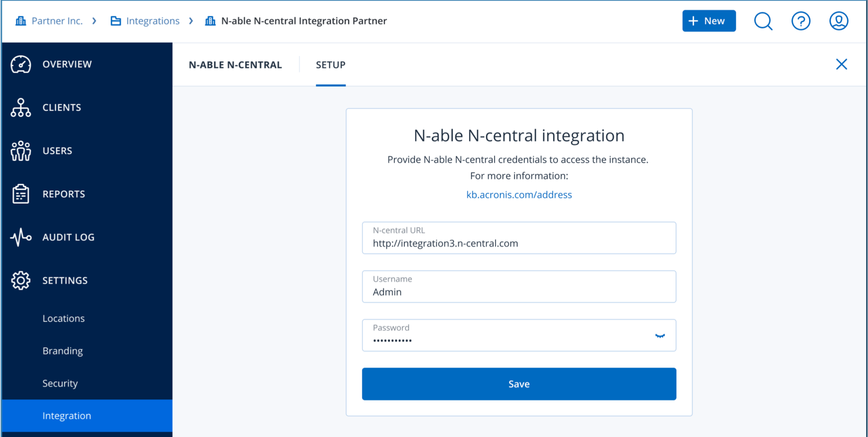Screen dimensions: 868x437
Task: Switch to the N-ABLE N-CENTRAL tab
Action: coord(235,65)
